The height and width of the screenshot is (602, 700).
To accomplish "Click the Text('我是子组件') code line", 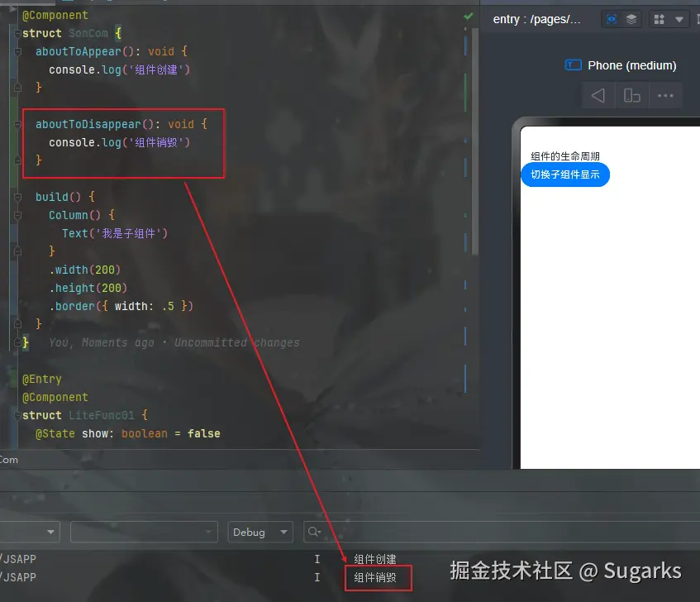I will coord(115,233).
